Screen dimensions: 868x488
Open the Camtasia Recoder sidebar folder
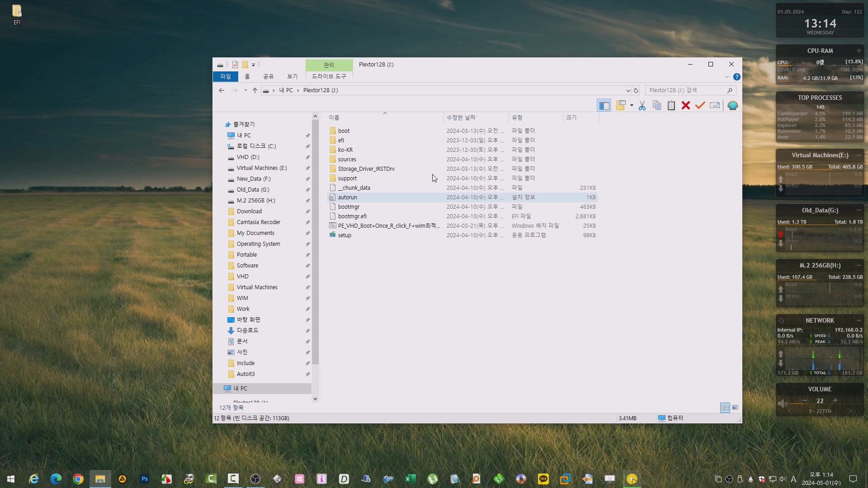tap(259, 222)
